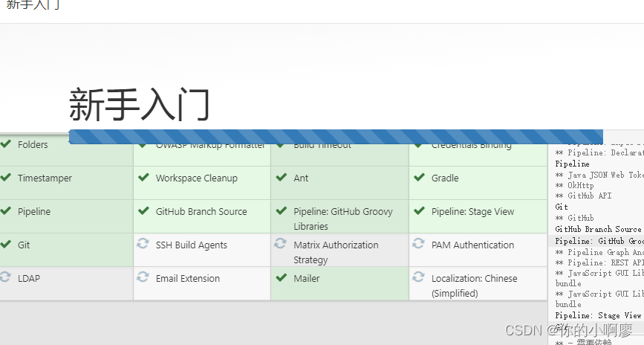Click the Localization: Chinese (Simplified) label
This screenshot has height=345, width=644.
coord(475,286)
